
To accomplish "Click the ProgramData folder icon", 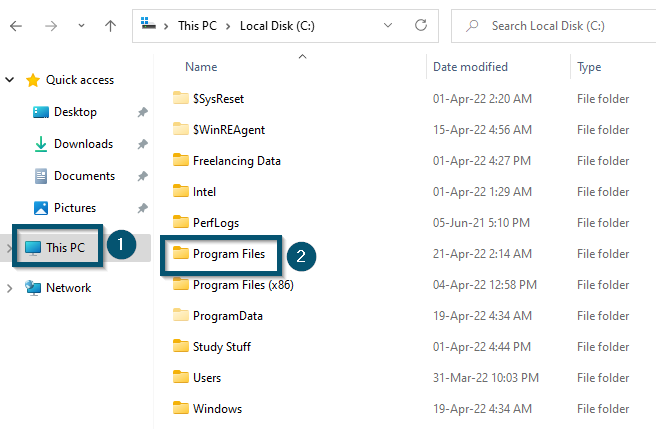I will coord(181,314).
